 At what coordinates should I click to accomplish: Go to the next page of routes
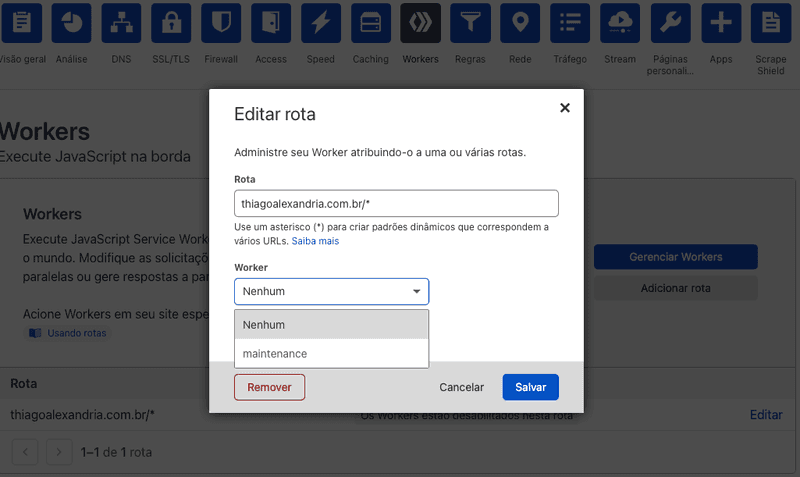(x=59, y=452)
